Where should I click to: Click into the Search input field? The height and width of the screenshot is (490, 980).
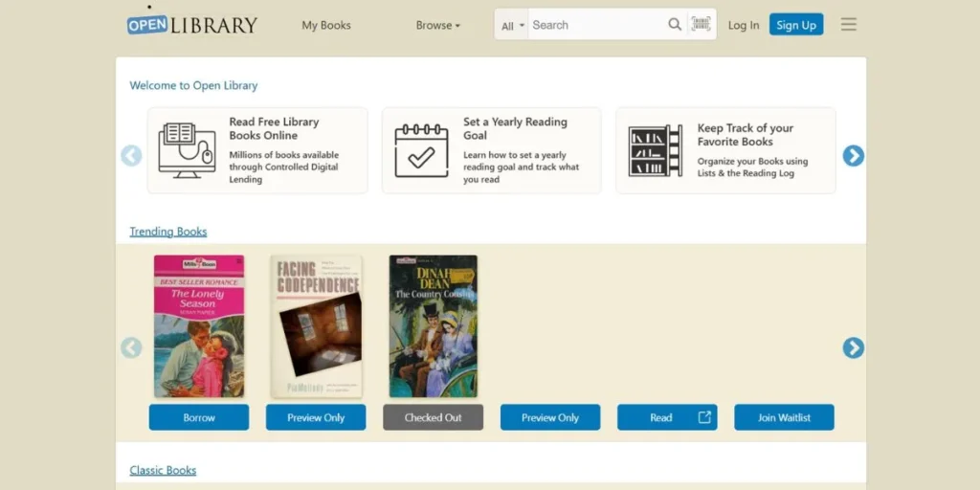pyautogui.click(x=593, y=25)
